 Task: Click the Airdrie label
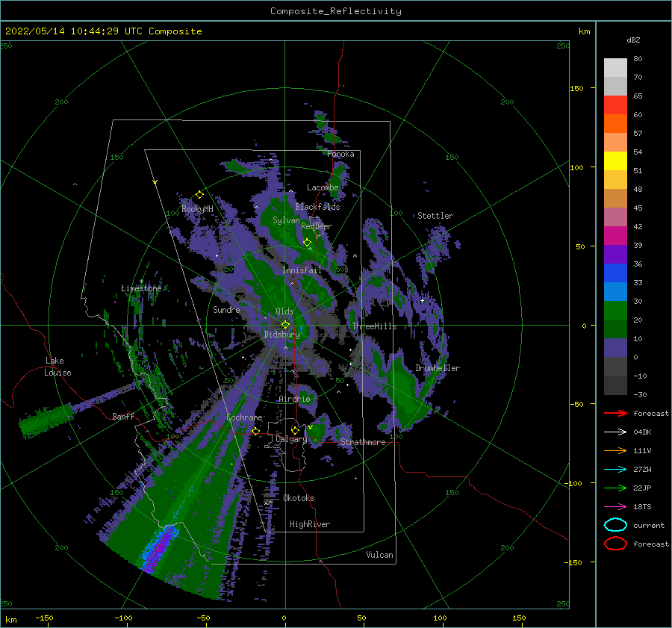point(294,399)
